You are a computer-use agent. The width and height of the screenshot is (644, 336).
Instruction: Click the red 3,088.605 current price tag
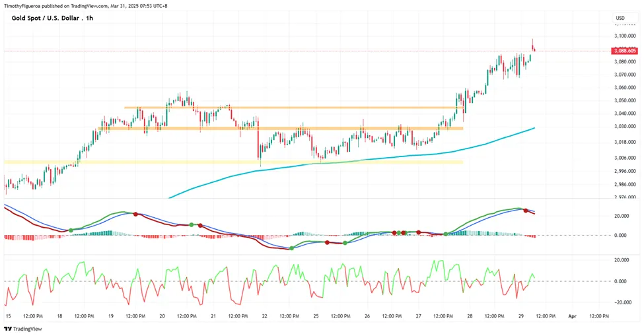(x=625, y=51)
